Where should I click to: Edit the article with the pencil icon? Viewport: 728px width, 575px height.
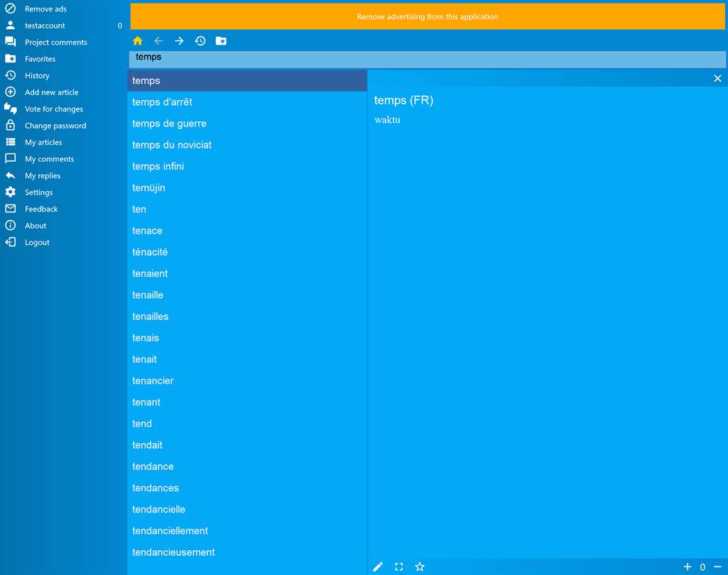click(x=378, y=566)
